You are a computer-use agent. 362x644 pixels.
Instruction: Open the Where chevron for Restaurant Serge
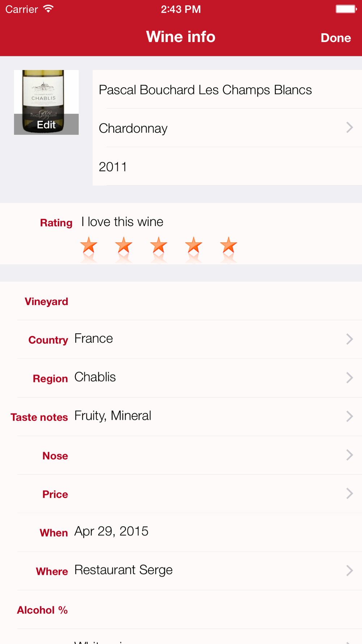pos(349,570)
